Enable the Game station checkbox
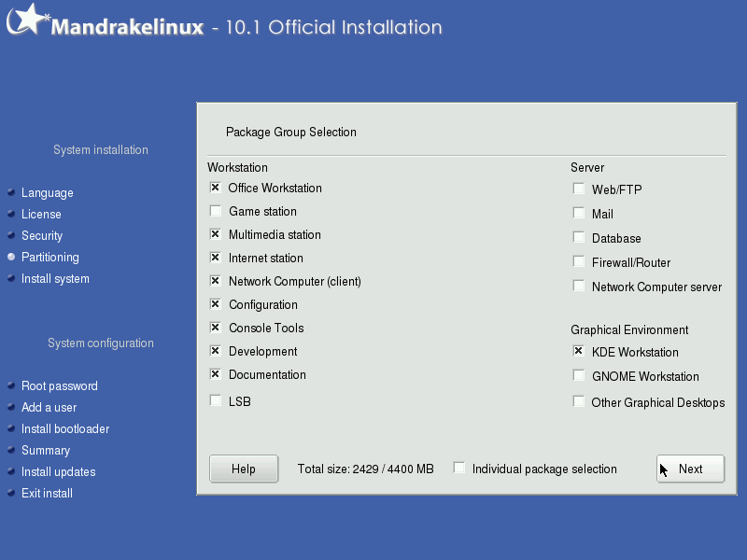Viewport: 747px width, 560px height. click(x=216, y=211)
